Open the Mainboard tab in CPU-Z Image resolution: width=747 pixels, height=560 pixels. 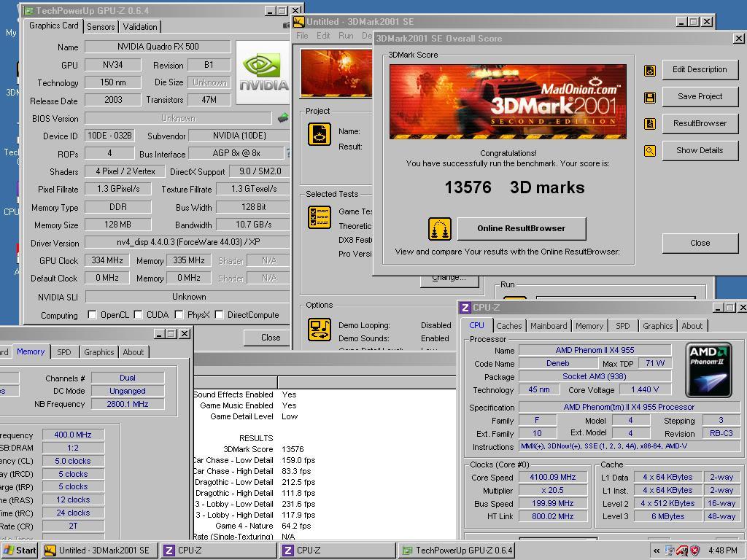(549, 326)
